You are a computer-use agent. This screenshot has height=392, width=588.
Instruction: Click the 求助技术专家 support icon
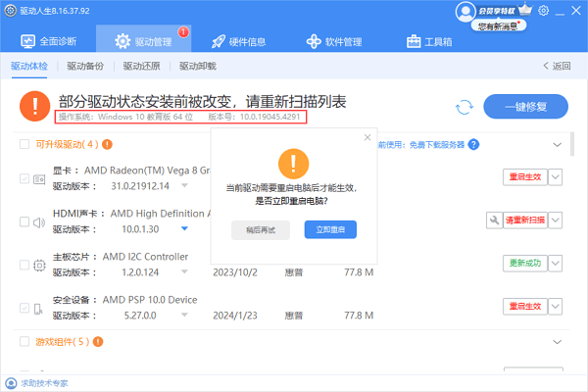click(x=11, y=383)
